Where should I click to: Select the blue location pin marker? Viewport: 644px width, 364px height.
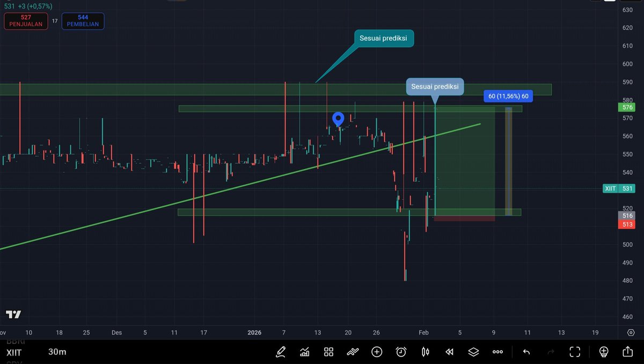pyautogui.click(x=338, y=119)
